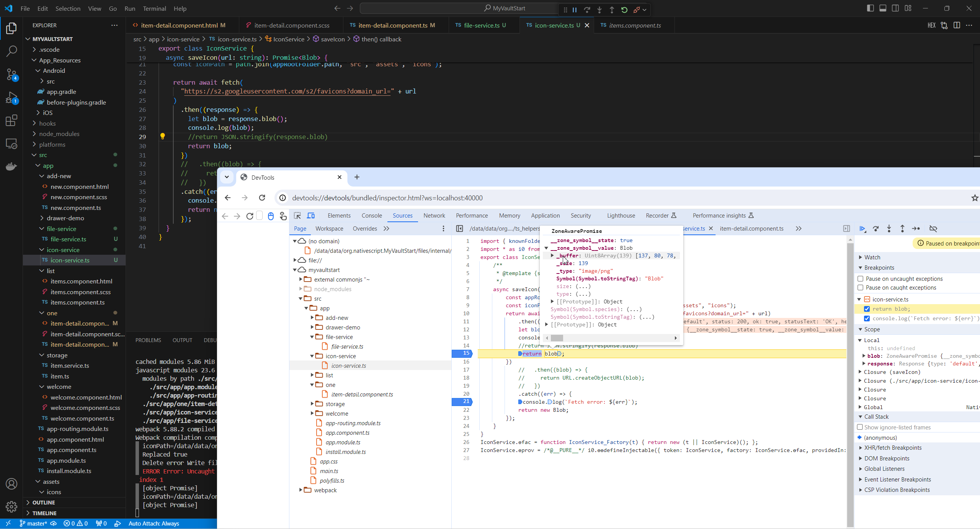Click the DevTools address bar URL
Image resolution: width=980 pixels, height=529 pixels.
[387, 198]
